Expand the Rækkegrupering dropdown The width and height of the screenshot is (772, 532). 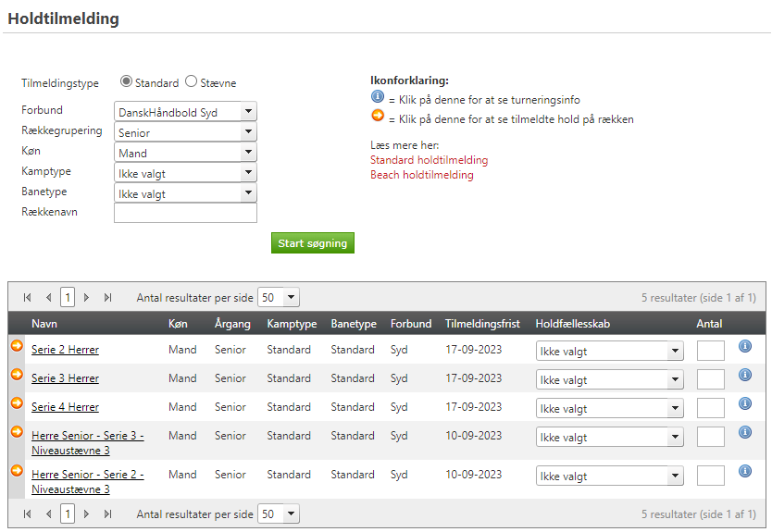pos(185,132)
